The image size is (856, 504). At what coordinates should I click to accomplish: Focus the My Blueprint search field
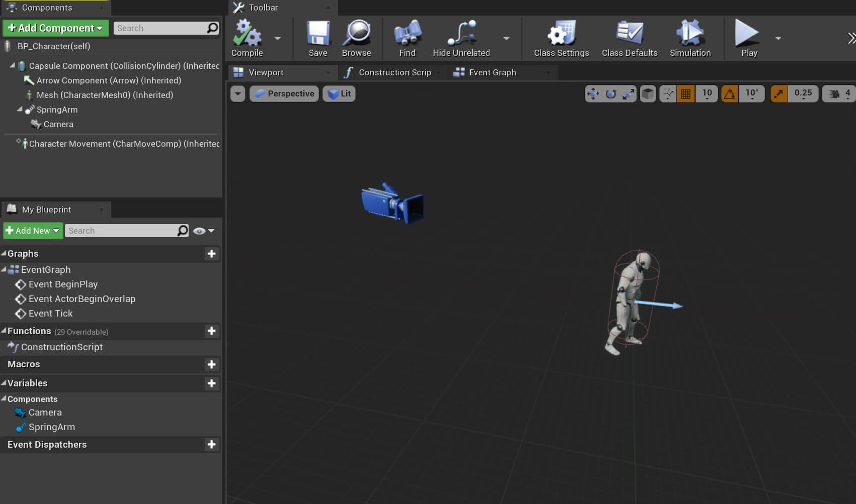click(121, 231)
